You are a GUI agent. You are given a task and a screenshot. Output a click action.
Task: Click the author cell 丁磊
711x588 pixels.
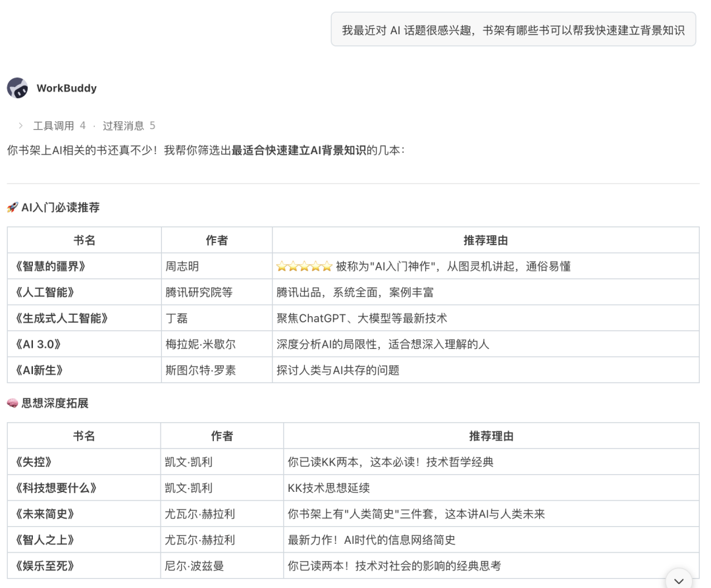217,318
